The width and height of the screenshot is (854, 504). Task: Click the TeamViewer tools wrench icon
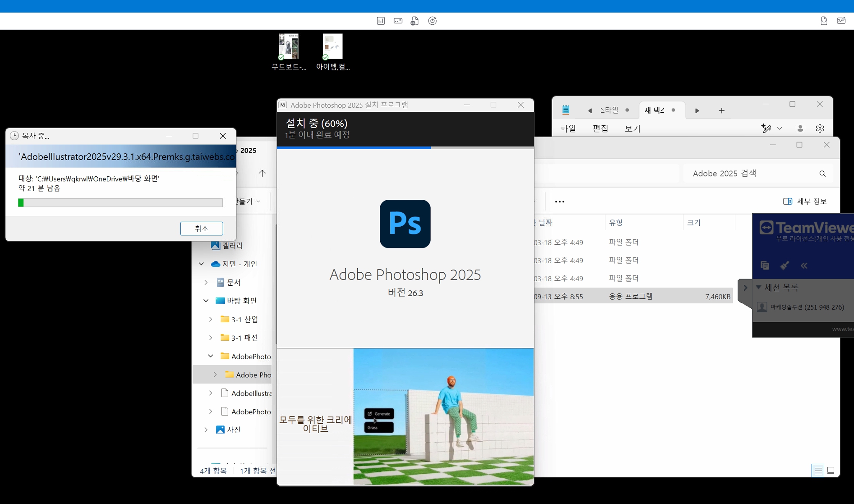coord(785,265)
